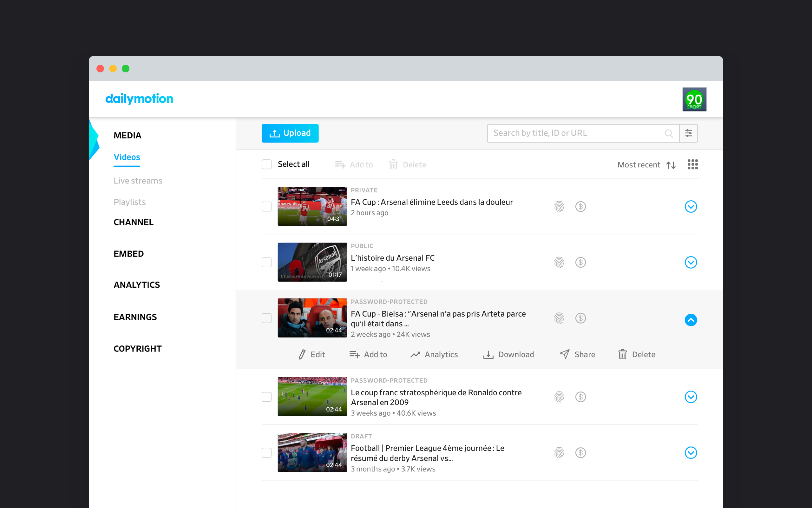This screenshot has height=508, width=812.
Task: Open the COPYRIGHT sidebar section
Action: (x=138, y=348)
